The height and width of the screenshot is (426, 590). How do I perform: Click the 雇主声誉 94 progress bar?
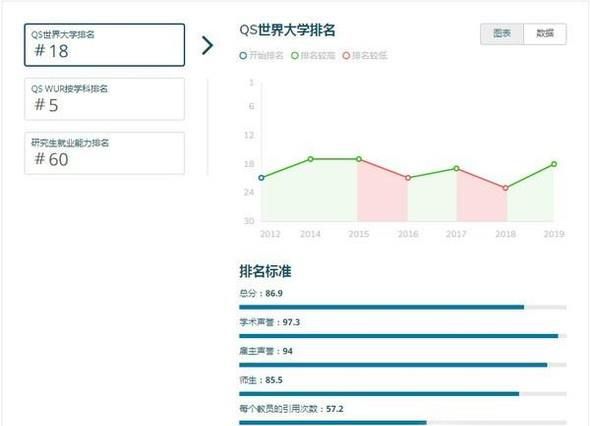point(403,365)
